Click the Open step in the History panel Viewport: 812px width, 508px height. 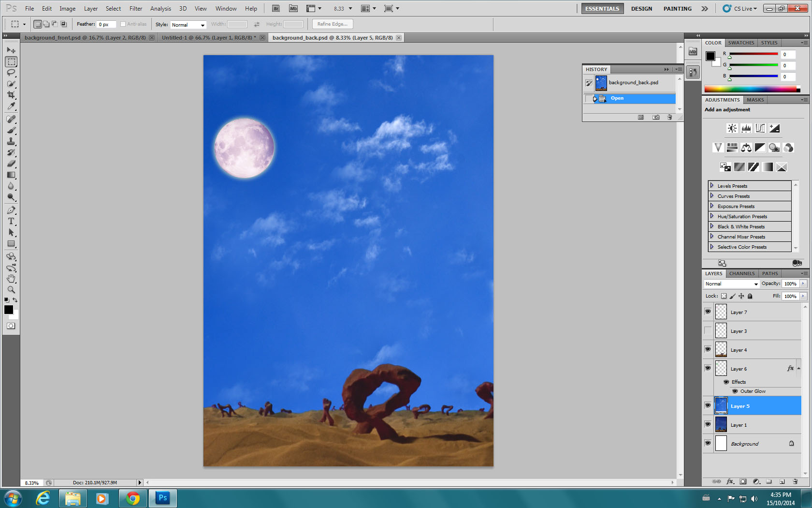pyautogui.click(x=617, y=98)
